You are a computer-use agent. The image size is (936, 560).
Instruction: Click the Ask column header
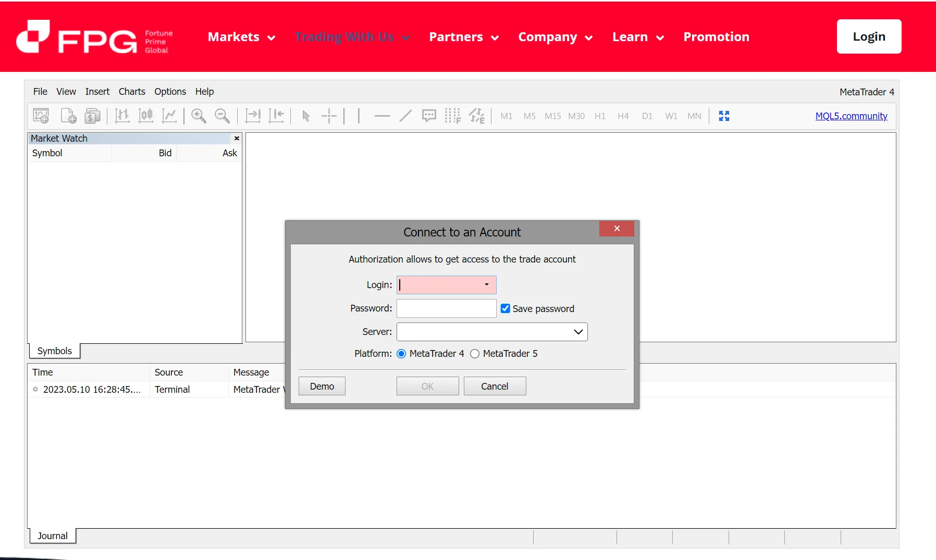[x=209, y=153]
